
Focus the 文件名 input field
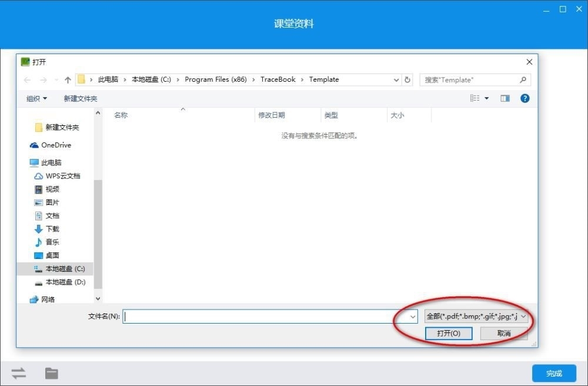tap(270, 316)
